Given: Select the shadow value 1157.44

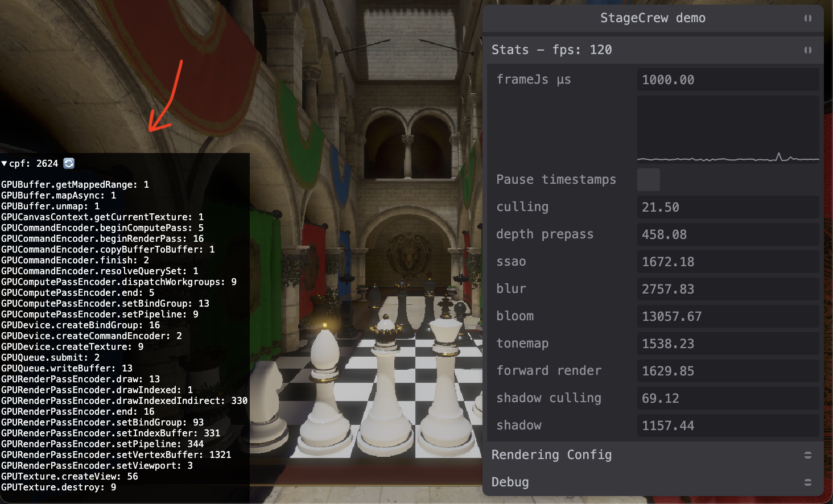Looking at the screenshot, I should click(728, 425).
